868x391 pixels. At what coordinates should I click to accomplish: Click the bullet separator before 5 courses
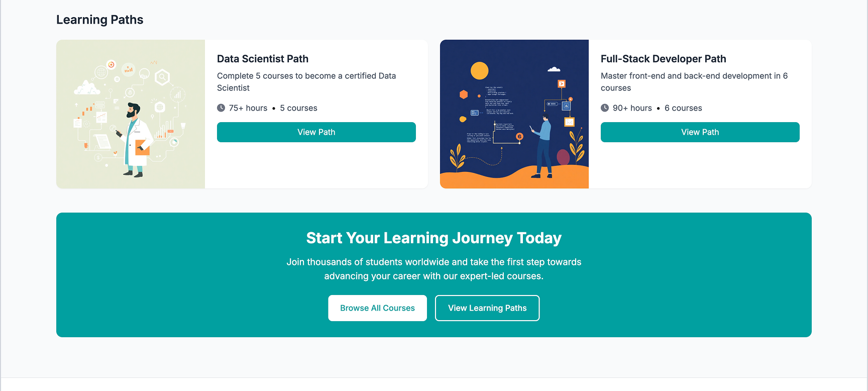click(274, 108)
